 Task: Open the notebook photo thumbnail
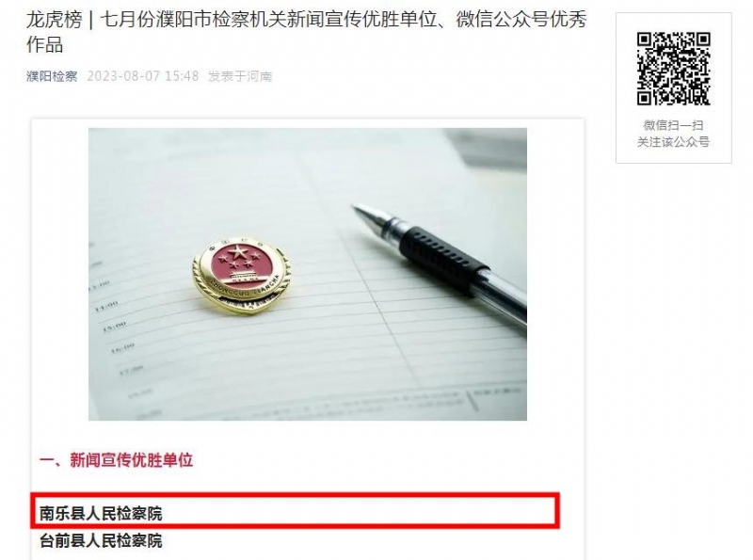point(308,274)
